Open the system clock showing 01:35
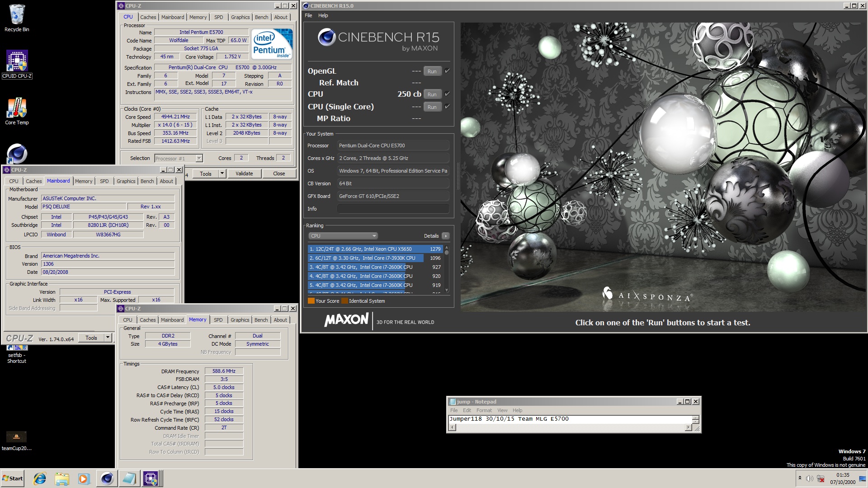This screenshot has height=488, width=868. 843,479
